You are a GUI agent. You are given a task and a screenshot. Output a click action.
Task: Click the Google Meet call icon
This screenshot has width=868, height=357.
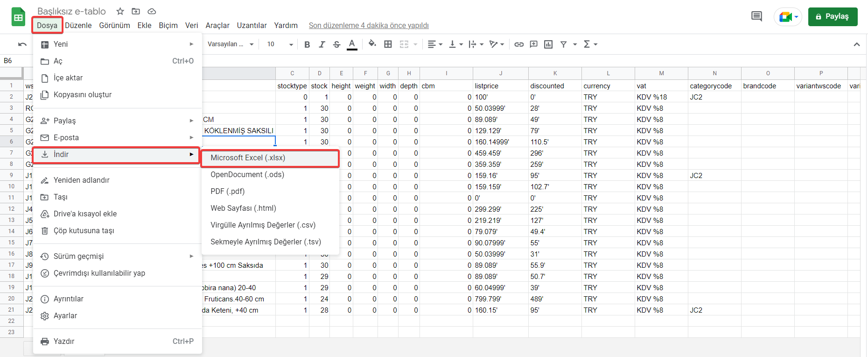coord(788,17)
